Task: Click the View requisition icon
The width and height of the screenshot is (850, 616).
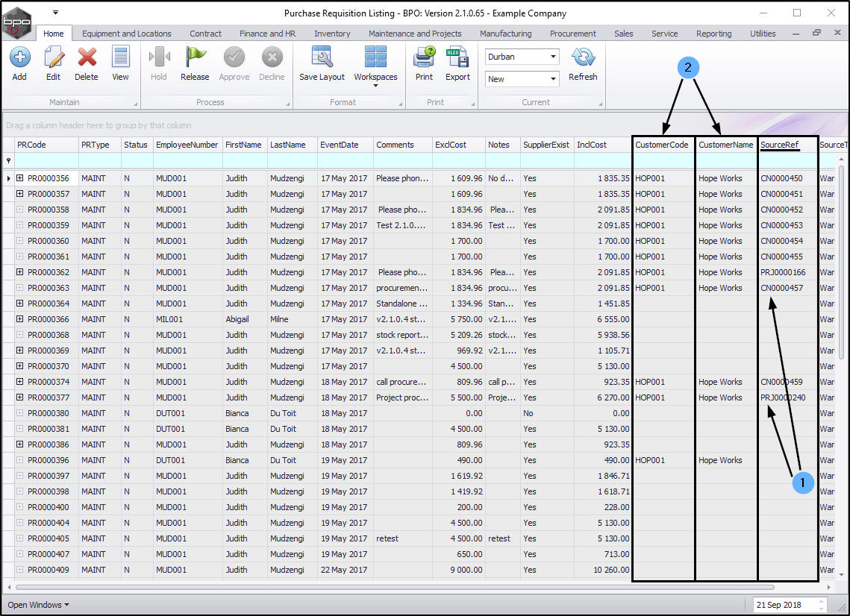Action: pyautogui.click(x=120, y=58)
